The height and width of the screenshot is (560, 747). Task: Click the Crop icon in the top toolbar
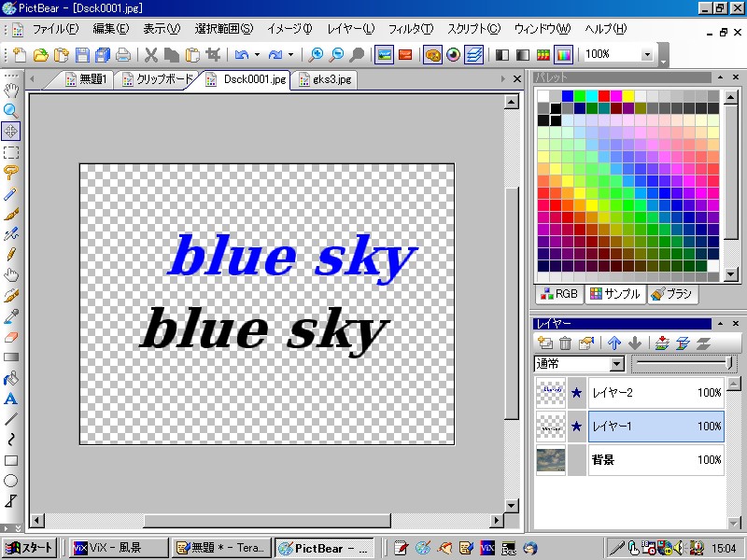click(214, 54)
